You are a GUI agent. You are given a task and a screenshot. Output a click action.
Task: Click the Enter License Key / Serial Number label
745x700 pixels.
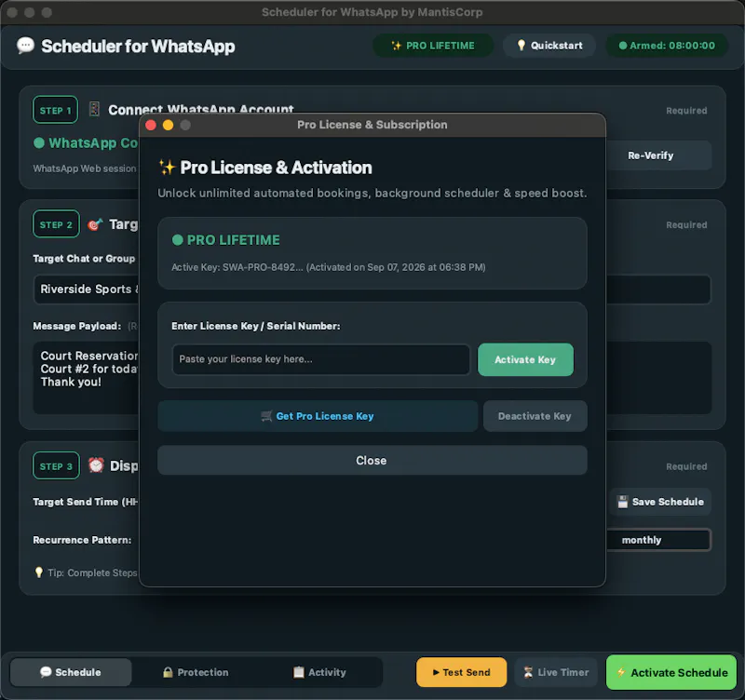(255, 326)
